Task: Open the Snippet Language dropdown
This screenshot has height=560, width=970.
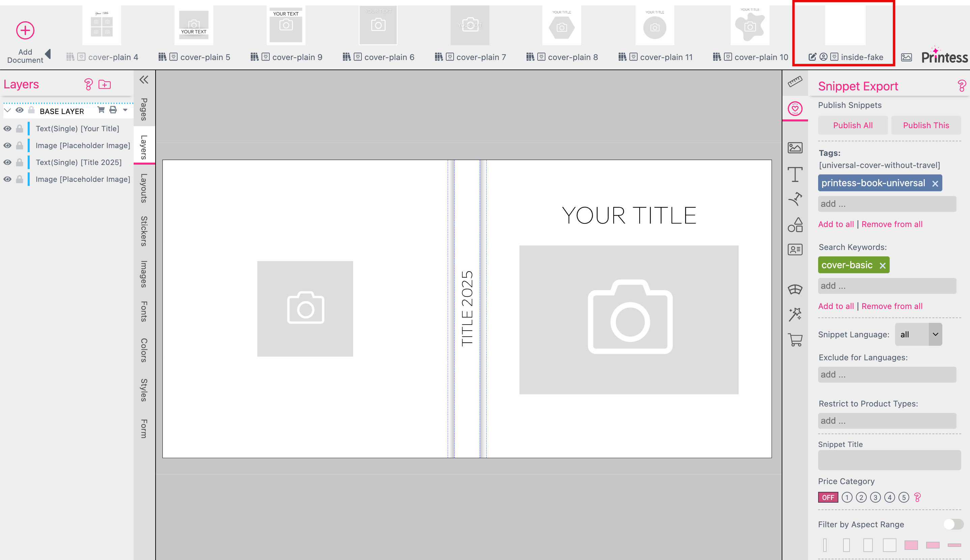Action: (918, 334)
